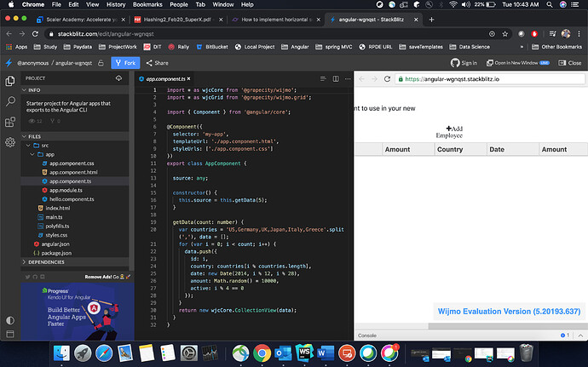Open angular.json file
Screen dimensions: 588x367
tap(55, 244)
